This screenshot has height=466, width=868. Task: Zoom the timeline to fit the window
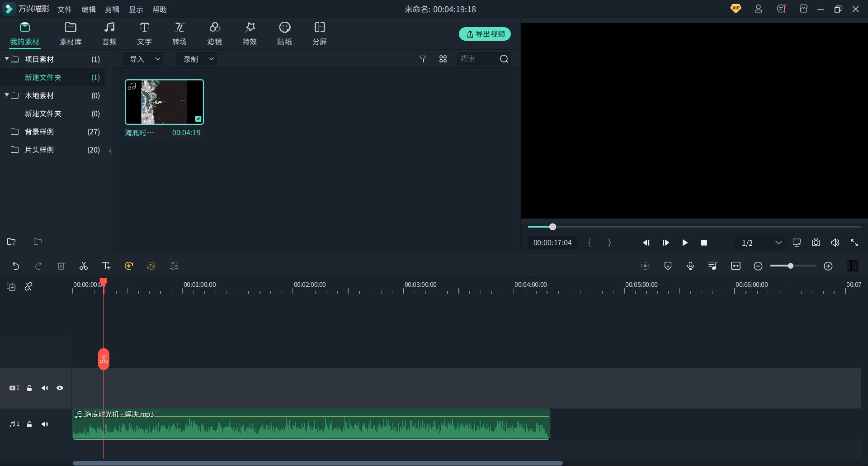736,266
